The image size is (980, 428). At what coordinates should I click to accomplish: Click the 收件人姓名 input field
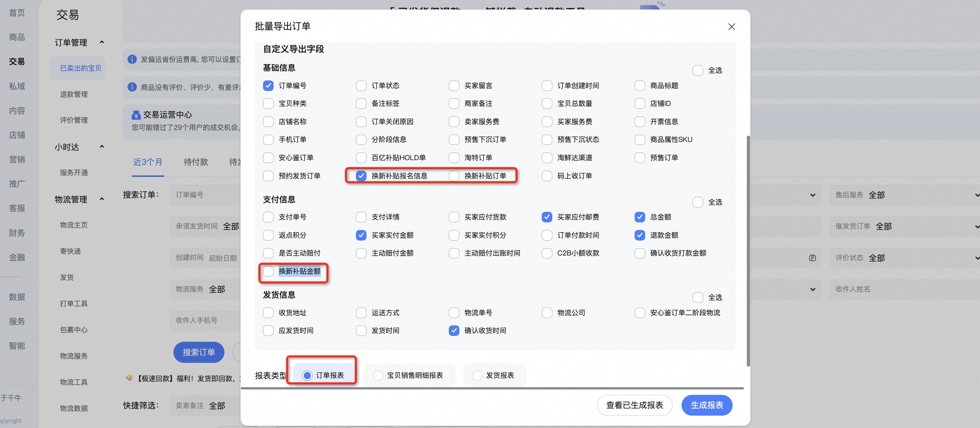point(904,289)
